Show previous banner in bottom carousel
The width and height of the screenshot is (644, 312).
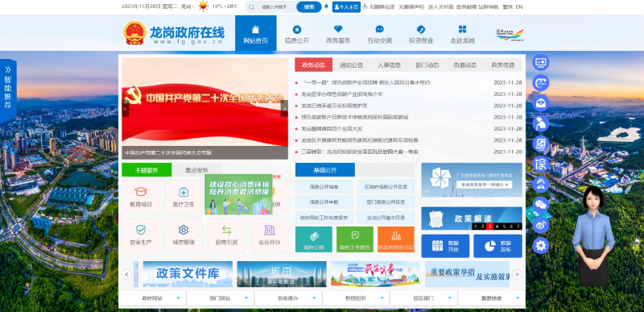126,274
